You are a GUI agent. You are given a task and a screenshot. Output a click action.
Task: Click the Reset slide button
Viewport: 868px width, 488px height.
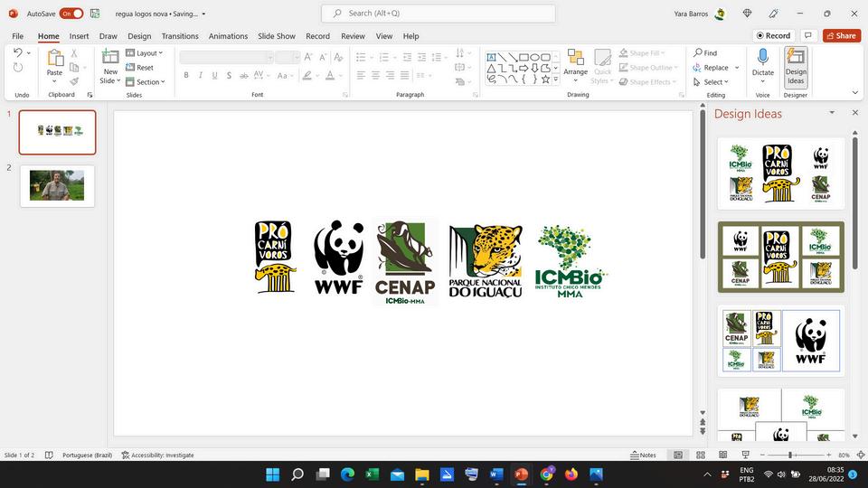[x=139, y=68]
